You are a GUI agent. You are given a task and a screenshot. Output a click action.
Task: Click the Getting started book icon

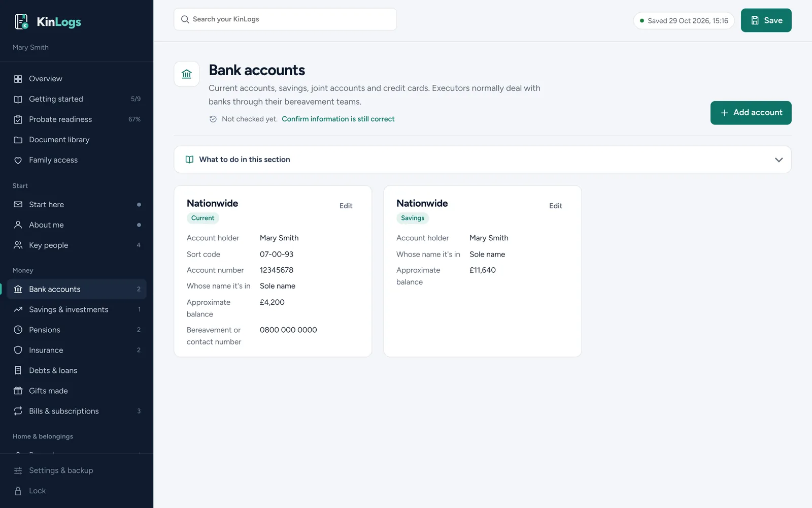(x=18, y=99)
